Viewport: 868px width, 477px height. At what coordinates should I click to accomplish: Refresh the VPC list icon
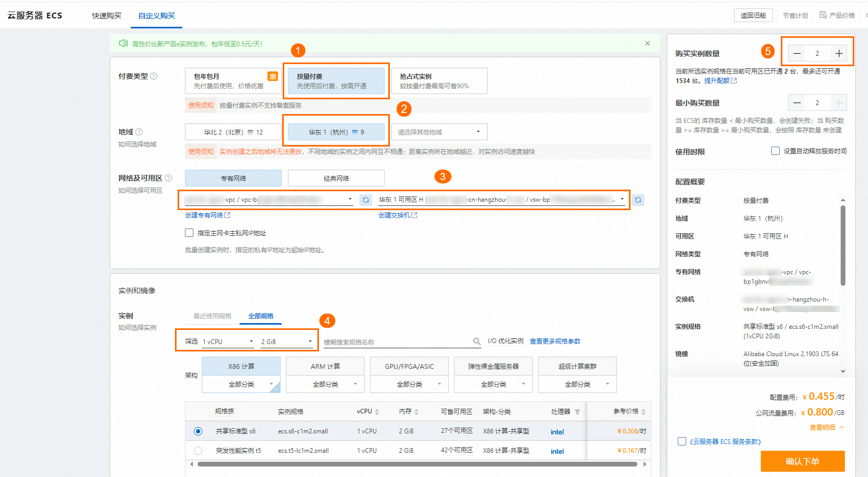click(366, 200)
